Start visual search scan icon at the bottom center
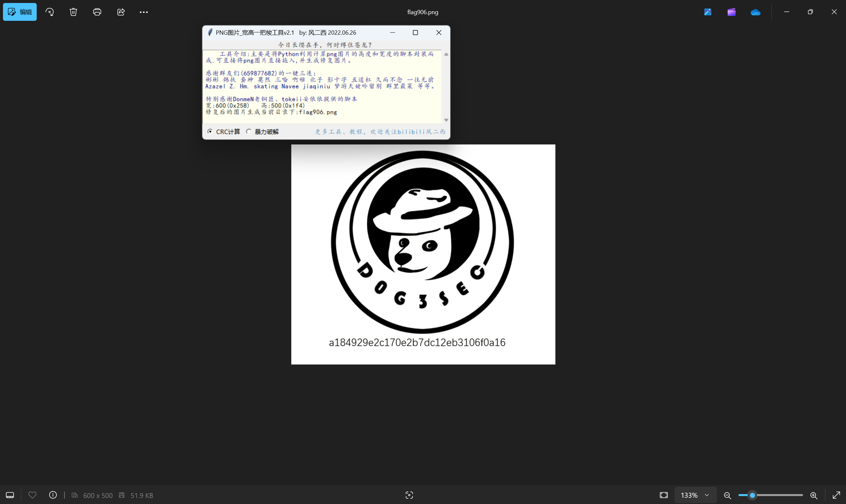846x504 pixels. coord(409,495)
